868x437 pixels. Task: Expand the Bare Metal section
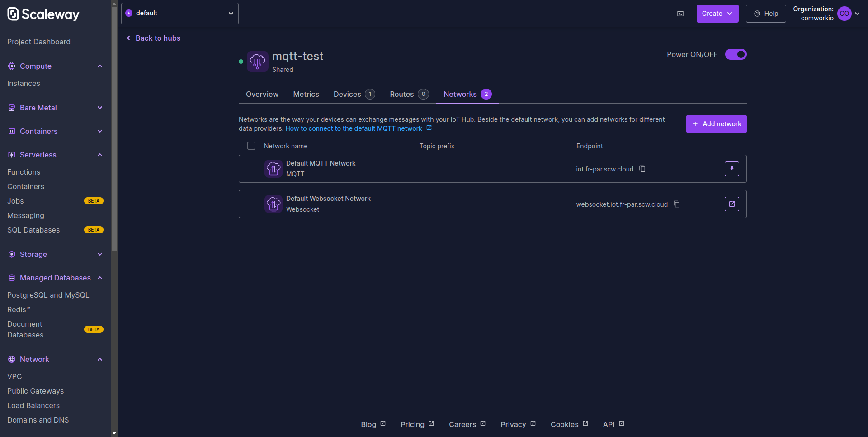click(x=100, y=108)
